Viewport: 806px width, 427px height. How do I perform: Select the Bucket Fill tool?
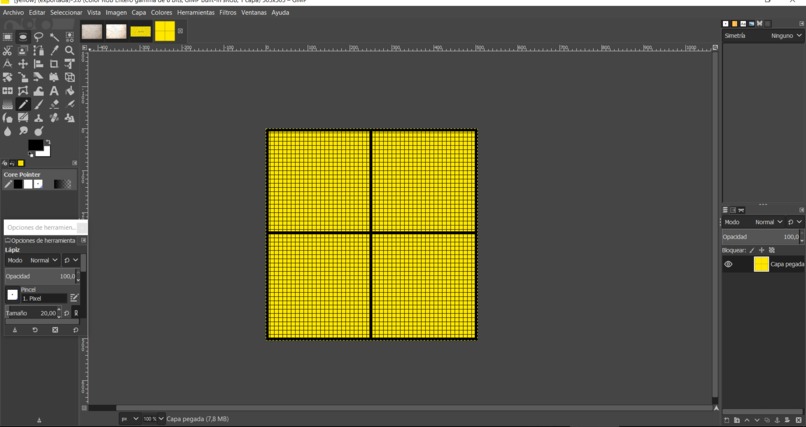coord(69,91)
